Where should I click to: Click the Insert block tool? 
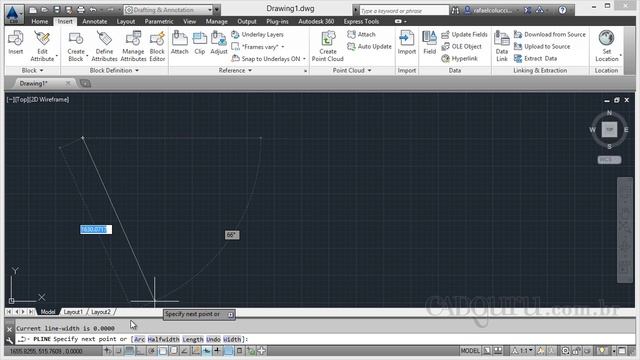[x=16, y=42]
